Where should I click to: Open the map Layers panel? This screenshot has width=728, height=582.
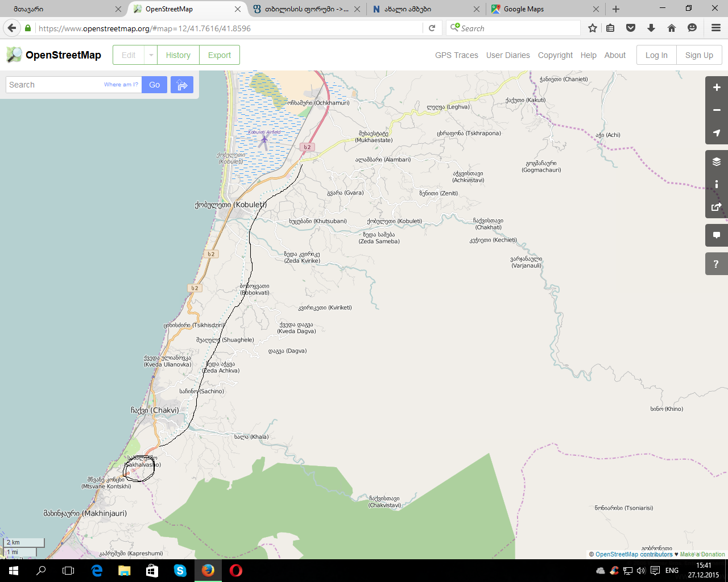(x=716, y=161)
